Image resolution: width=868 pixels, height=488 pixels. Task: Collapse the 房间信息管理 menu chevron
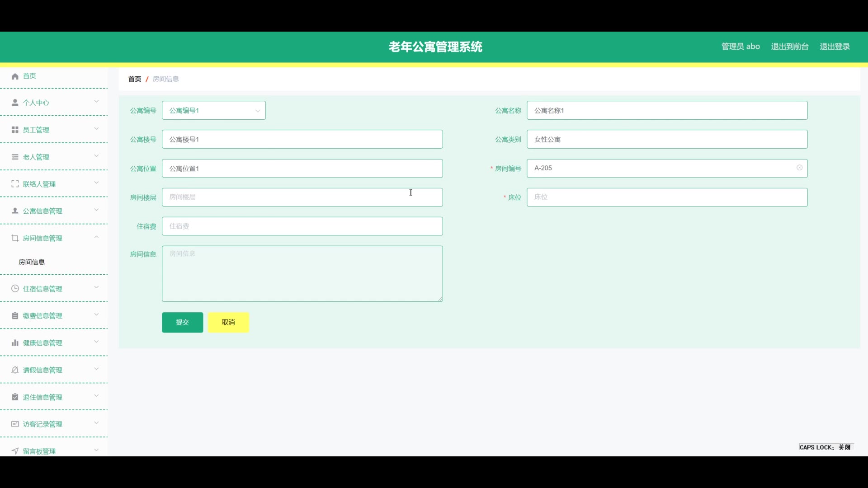click(x=96, y=237)
